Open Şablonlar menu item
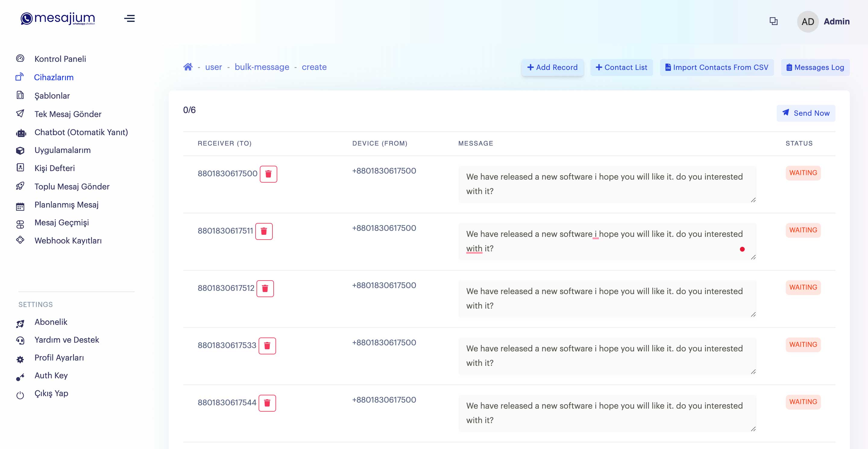 pos(52,96)
